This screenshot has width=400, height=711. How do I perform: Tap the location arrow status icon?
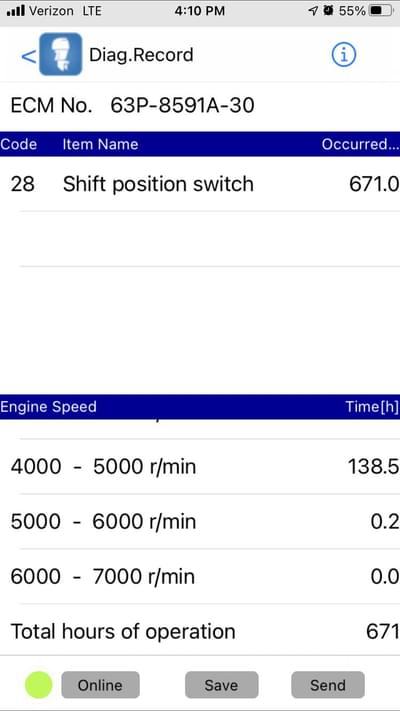pyautogui.click(x=313, y=11)
